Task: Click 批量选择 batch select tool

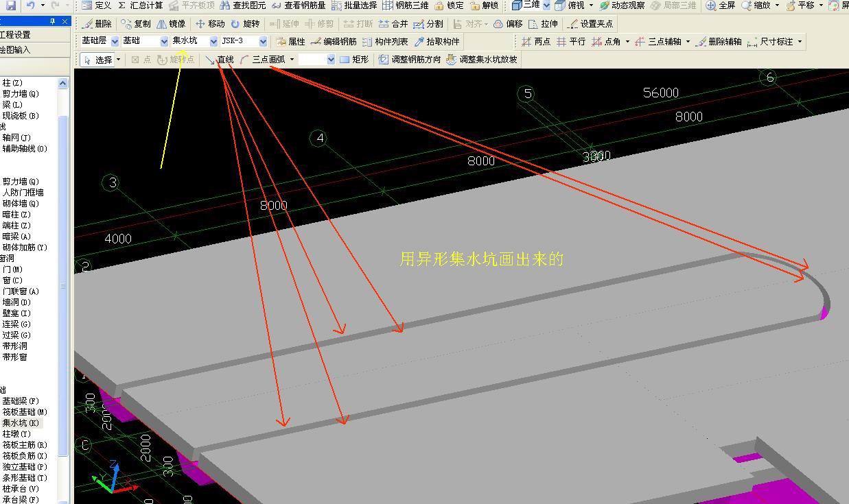Action: (x=353, y=5)
